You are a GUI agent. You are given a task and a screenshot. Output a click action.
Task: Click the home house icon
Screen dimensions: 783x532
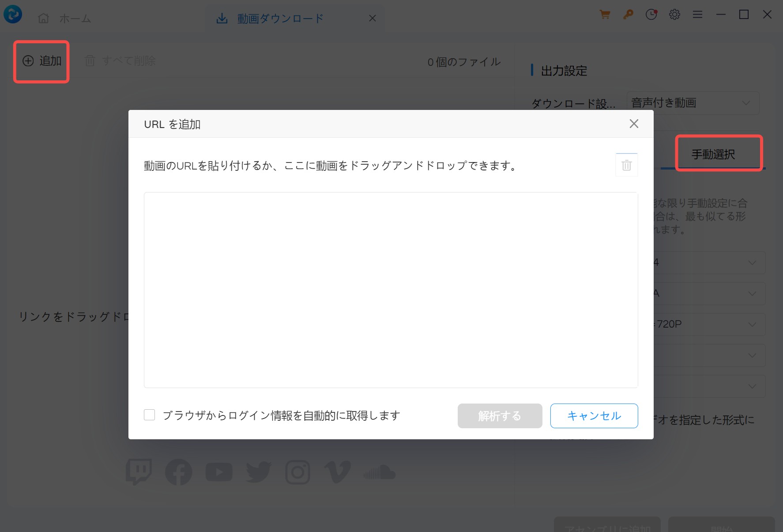(x=43, y=18)
